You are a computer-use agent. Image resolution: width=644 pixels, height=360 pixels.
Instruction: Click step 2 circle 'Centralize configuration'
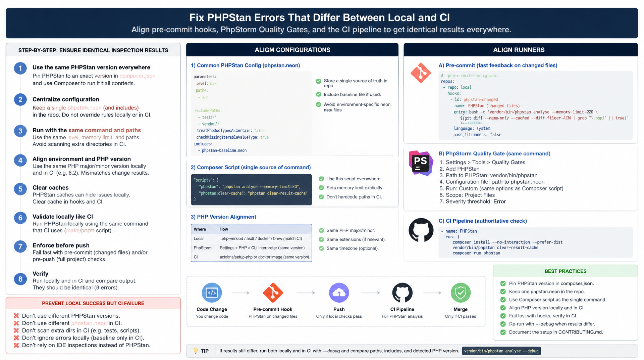[20, 100]
